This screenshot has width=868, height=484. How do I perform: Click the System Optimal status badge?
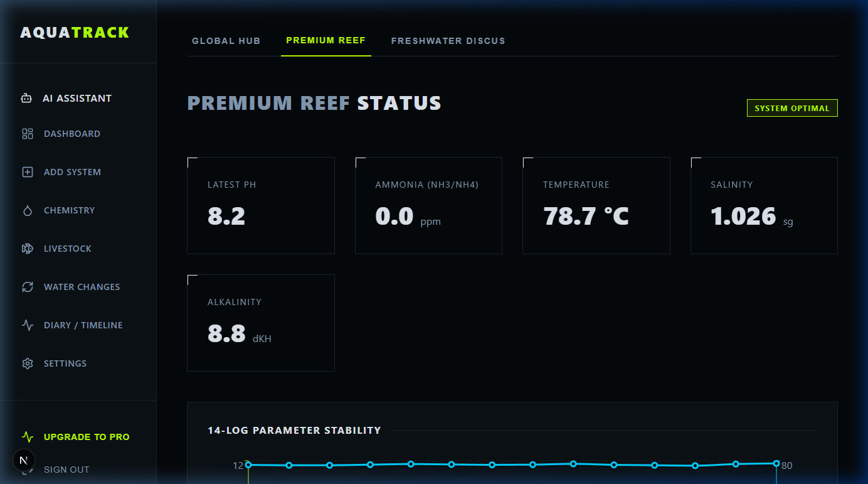pyautogui.click(x=791, y=108)
